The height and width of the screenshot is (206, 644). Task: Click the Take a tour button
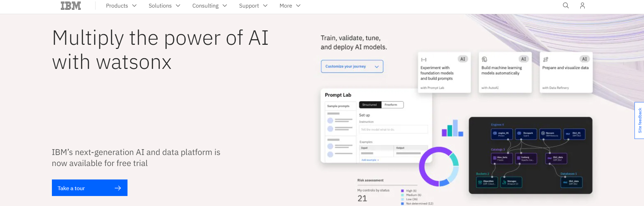point(90,188)
